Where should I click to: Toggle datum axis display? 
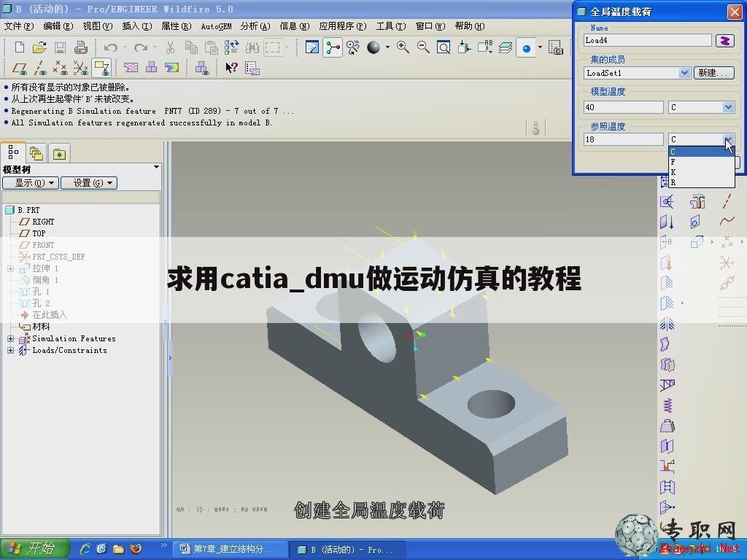[40, 68]
